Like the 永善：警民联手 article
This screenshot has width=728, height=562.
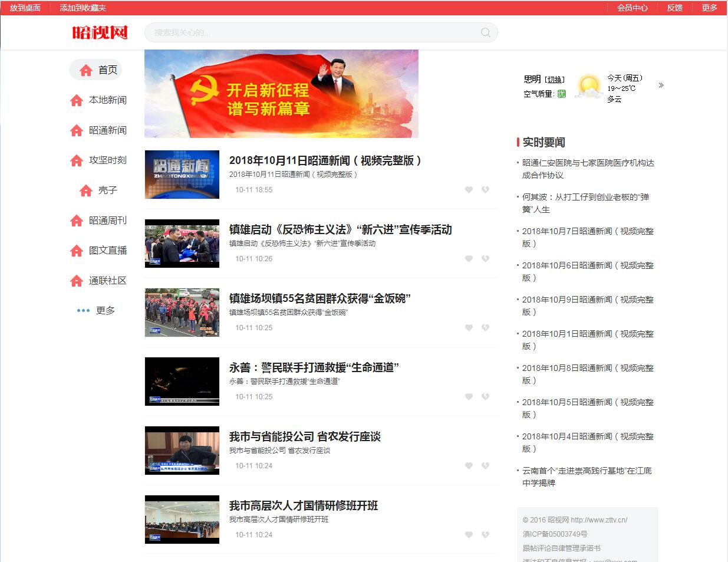click(x=469, y=397)
